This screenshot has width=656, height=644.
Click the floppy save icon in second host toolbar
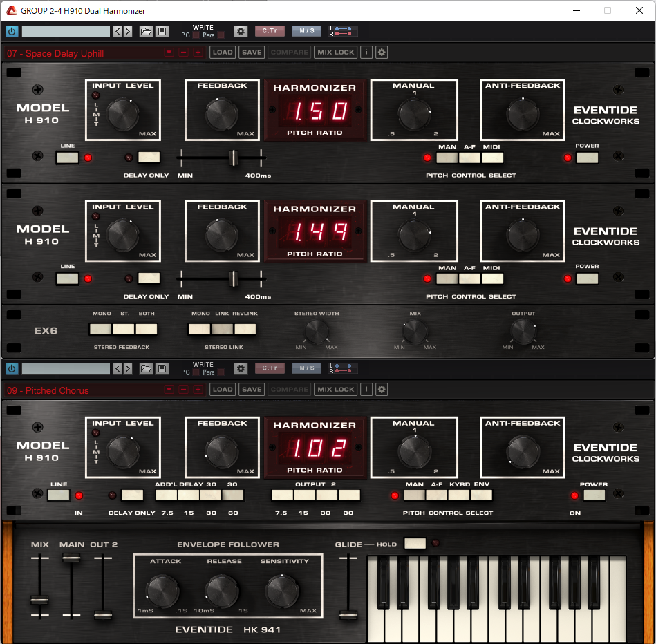tap(162, 368)
